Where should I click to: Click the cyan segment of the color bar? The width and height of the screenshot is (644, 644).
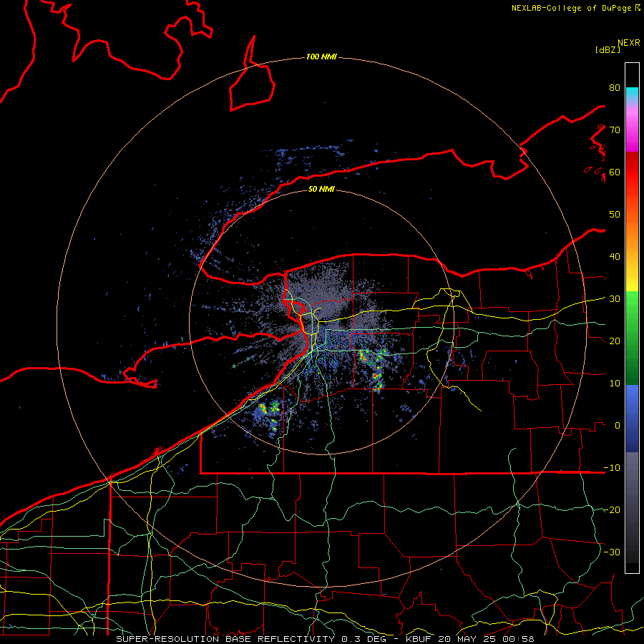coord(632,92)
